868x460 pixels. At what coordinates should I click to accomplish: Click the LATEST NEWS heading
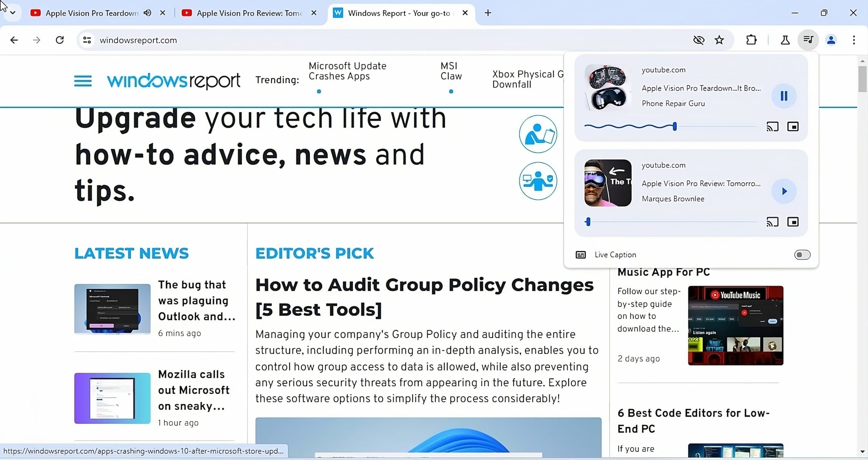(132, 253)
